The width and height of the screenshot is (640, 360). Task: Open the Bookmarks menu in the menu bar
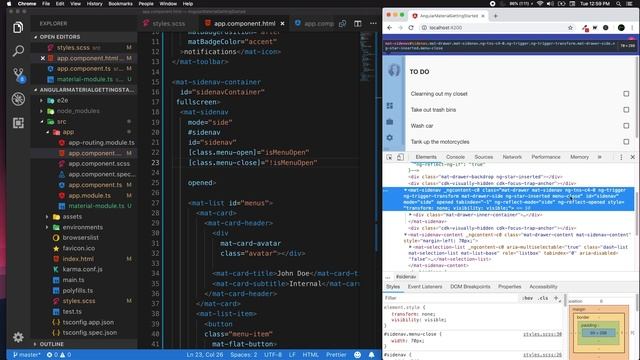tap(120, 4)
